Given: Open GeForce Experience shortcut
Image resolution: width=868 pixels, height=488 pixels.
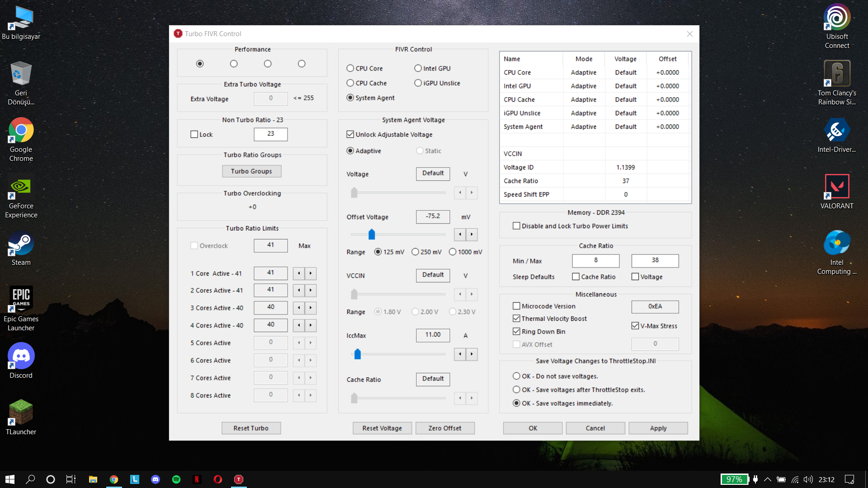Looking at the screenshot, I should [x=21, y=187].
